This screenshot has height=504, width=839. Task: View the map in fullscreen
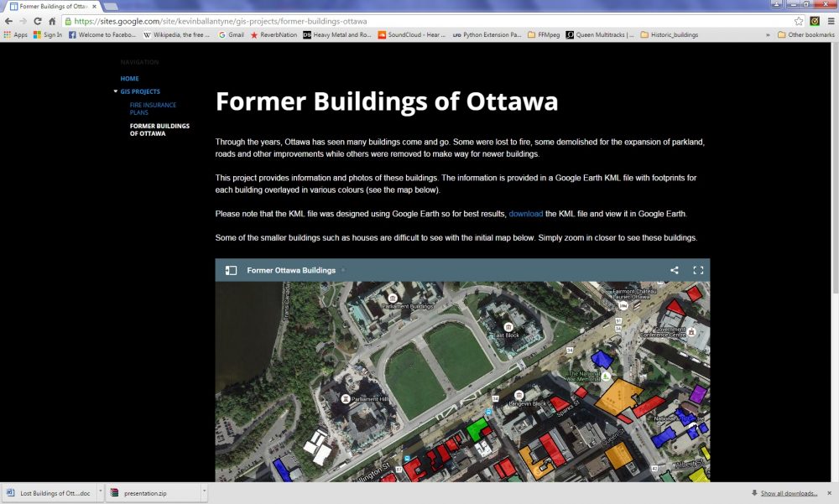point(697,270)
